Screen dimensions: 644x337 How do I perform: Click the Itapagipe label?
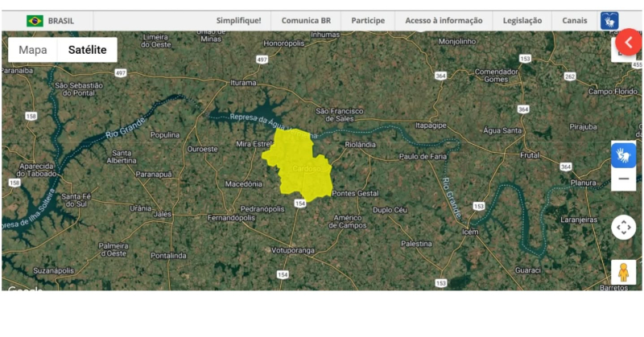[x=431, y=125]
